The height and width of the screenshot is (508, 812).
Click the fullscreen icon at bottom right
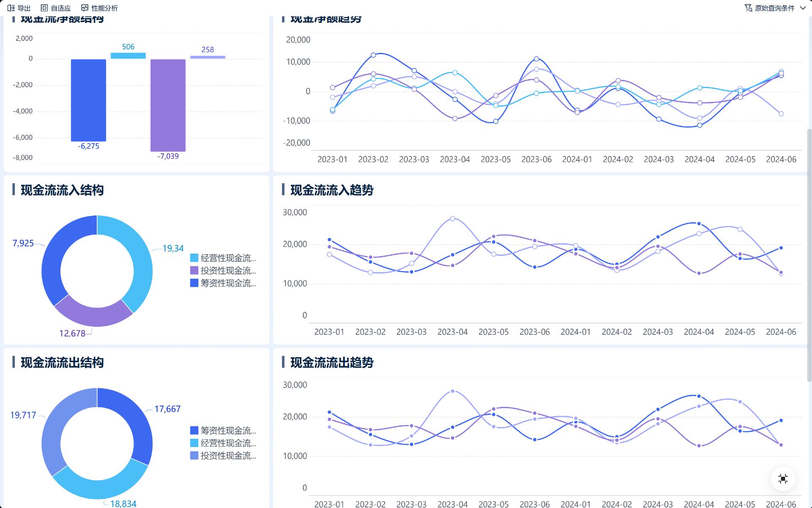pos(783,478)
